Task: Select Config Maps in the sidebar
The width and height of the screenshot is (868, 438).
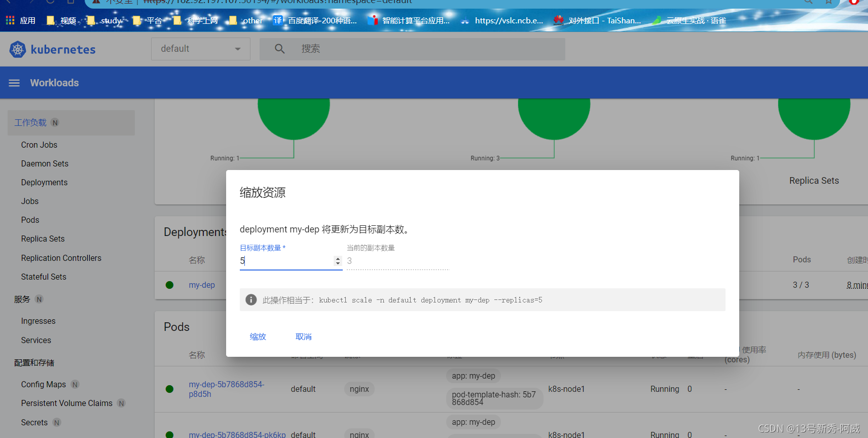Action: 44,384
